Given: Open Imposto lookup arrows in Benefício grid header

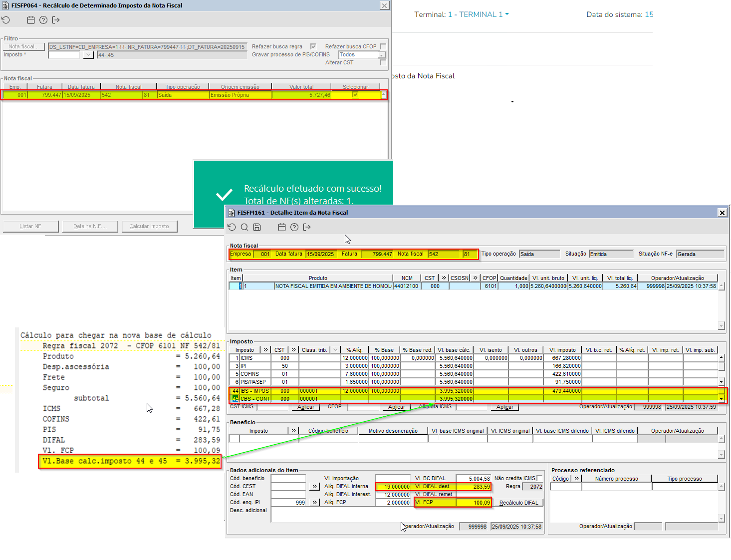Looking at the screenshot, I should click(x=294, y=431).
